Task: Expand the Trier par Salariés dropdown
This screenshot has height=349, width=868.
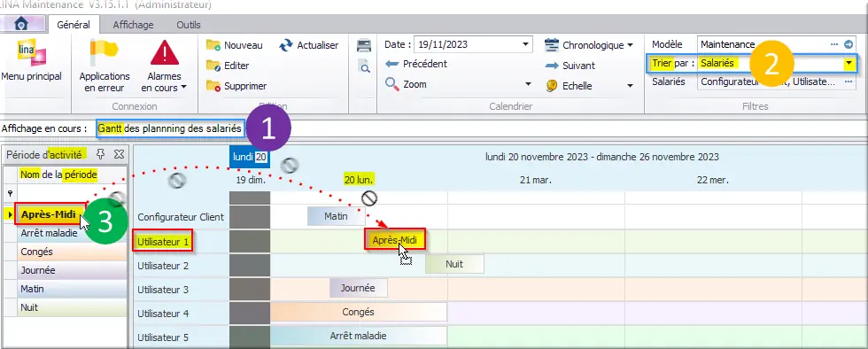Action: [x=849, y=63]
